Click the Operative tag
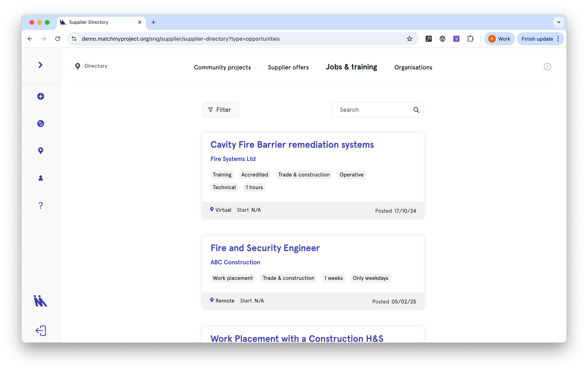The image size is (588, 371). [351, 175]
